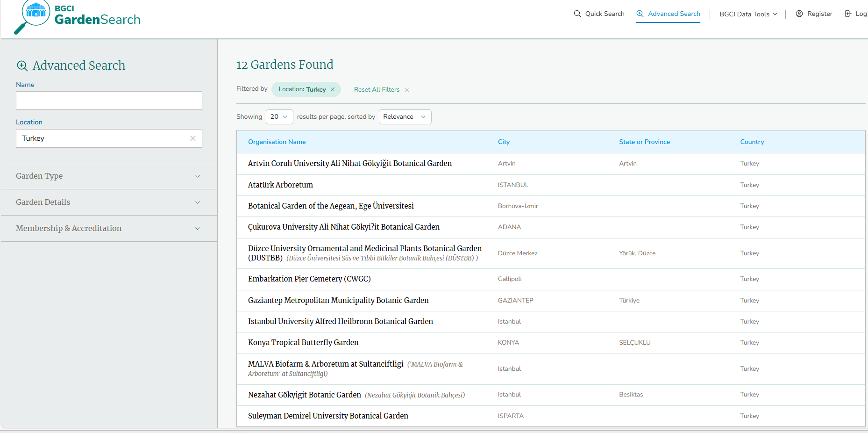This screenshot has width=868, height=433.
Task: Open the results per page dropdown showing 20
Action: click(x=279, y=117)
